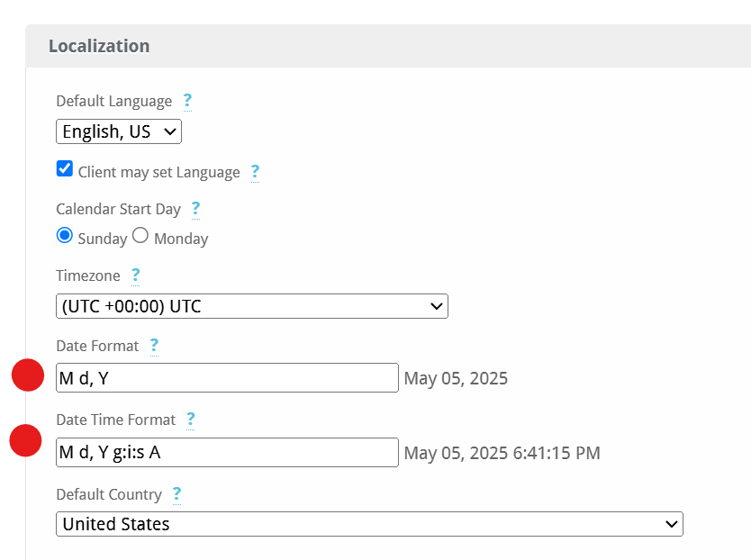Expand the Timezone UTC dropdown
The image size is (751, 560).
pyautogui.click(x=252, y=306)
